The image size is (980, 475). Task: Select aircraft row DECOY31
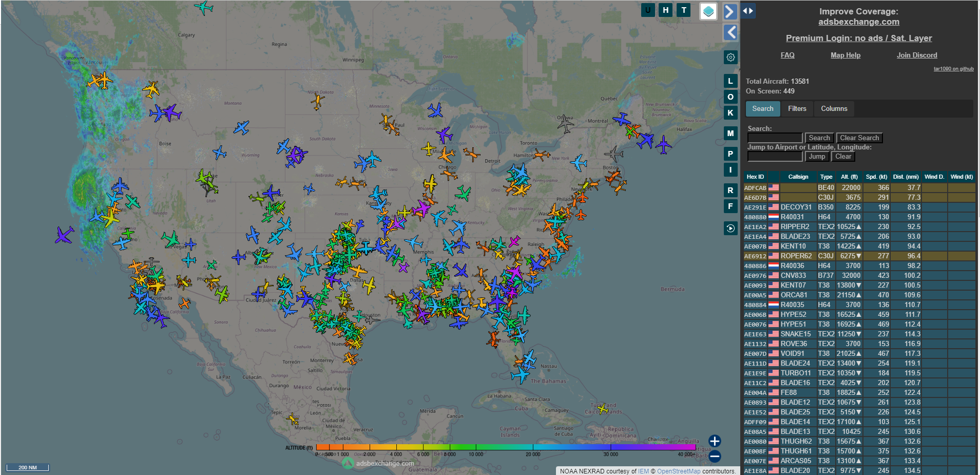coord(859,207)
